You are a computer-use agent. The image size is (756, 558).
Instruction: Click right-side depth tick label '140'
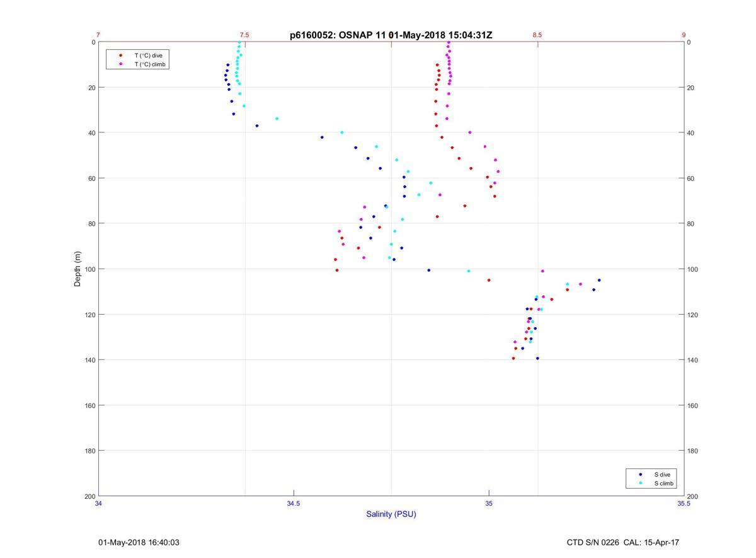coord(692,360)
